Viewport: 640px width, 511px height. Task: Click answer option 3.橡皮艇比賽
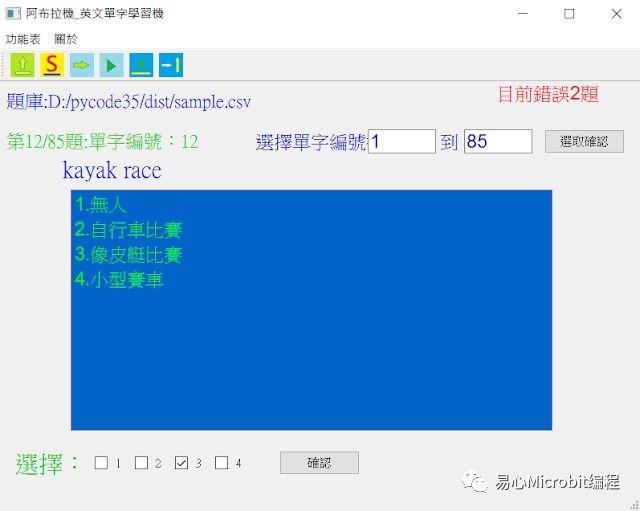coord(128,255)
